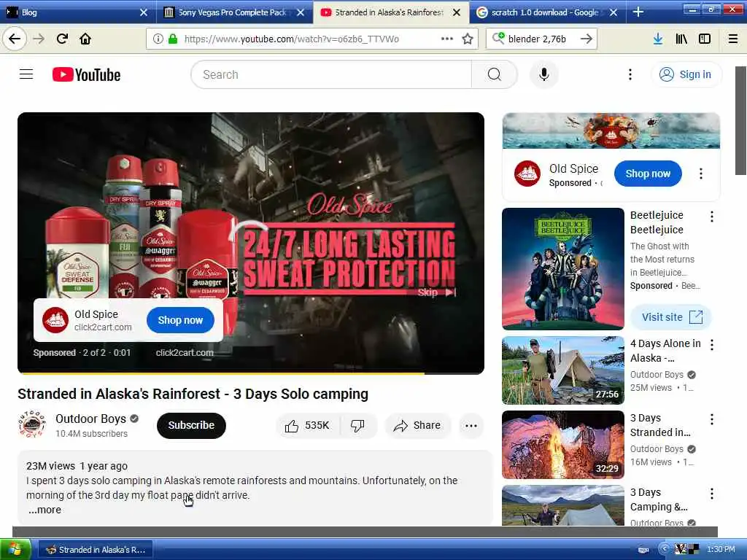Search with voice microphone icon
Viewport: 747px width, 560px height.
coord(544,75)
